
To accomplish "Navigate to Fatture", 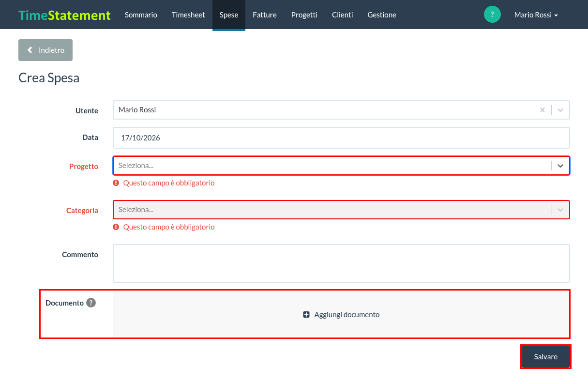I will 265,15.
